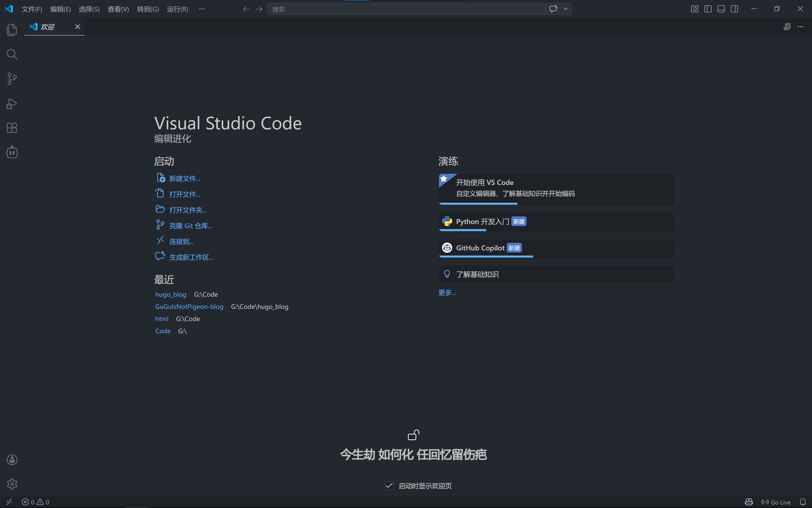Open the 选择(S) menu
This screenshot has width=812, height=508.
coord(89,9)
